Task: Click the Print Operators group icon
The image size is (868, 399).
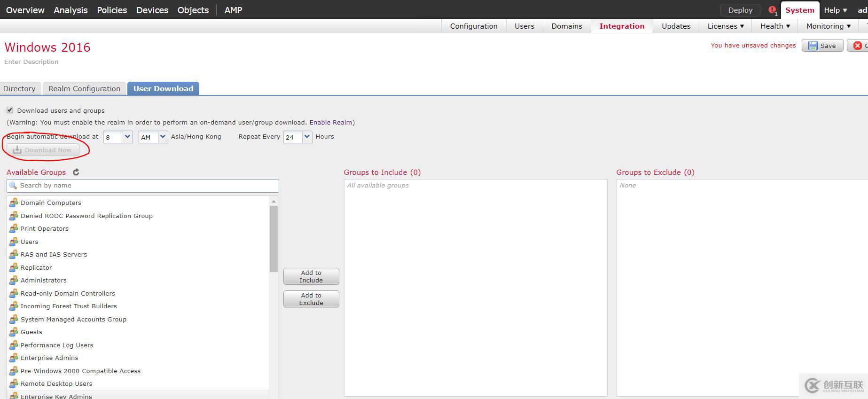Action: 14,229
